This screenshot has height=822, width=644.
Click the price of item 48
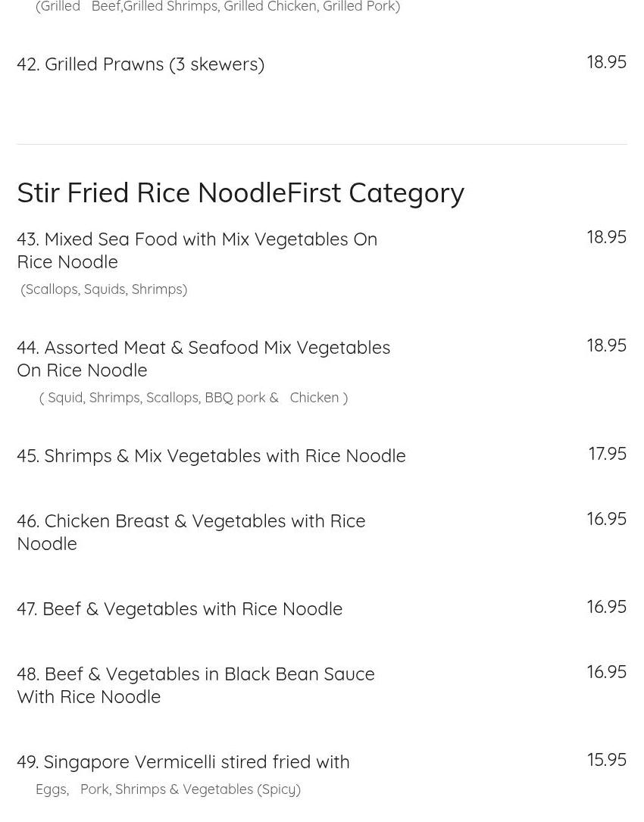[x=606, y=672]
